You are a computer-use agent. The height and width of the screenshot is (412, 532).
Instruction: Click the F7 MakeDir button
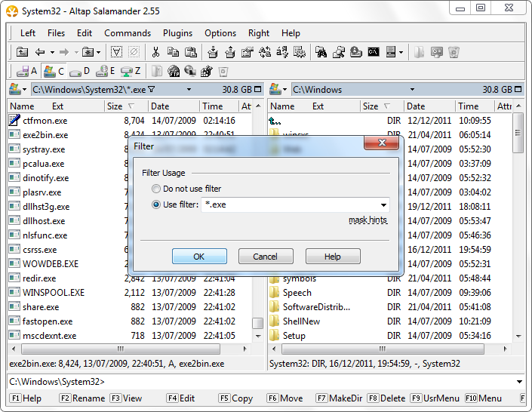tap(339, 398)
